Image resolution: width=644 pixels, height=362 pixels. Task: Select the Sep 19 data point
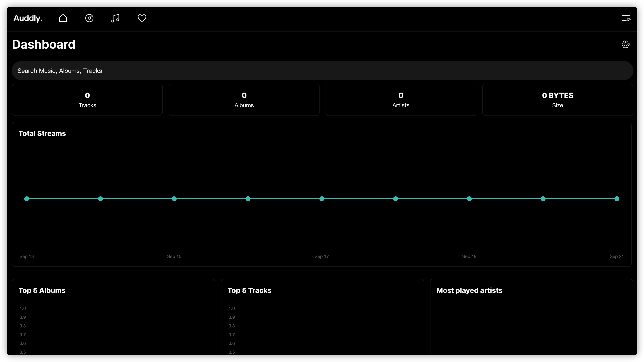(469, 199)
